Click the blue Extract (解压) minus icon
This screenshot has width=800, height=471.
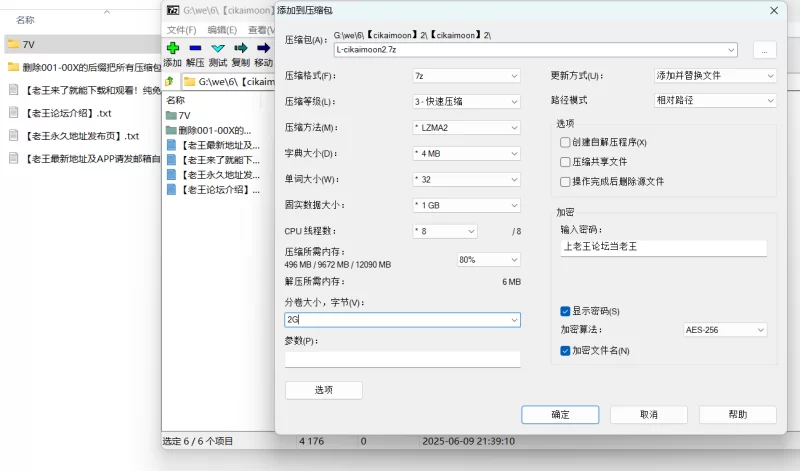[195, 48]
